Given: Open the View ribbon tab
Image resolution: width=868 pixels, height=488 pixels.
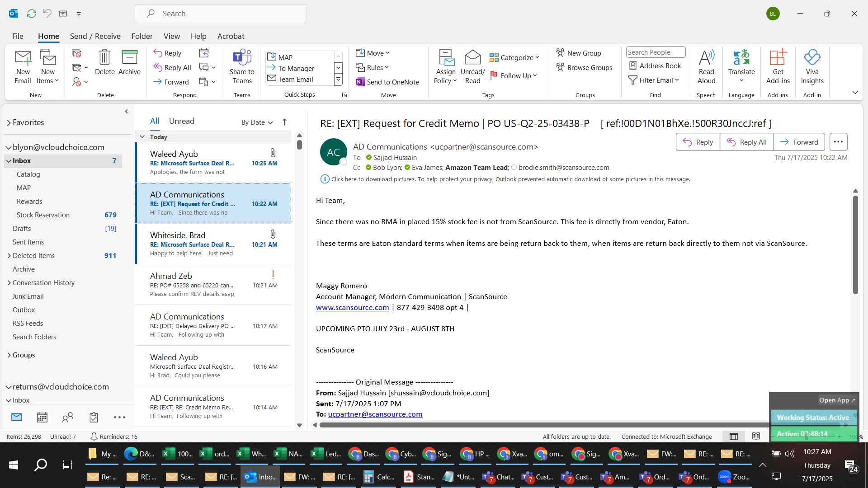Looking at the screenshot, I should 171,36.
